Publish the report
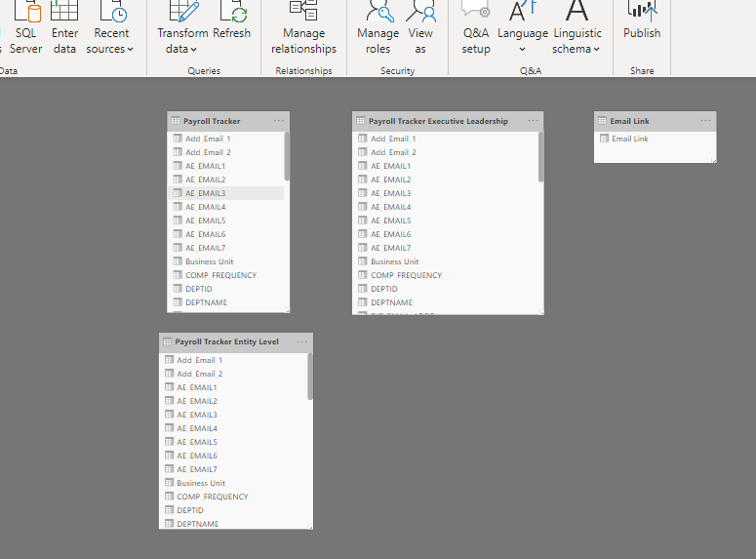Viewport: 756px width, 559px height. [642, 21]
